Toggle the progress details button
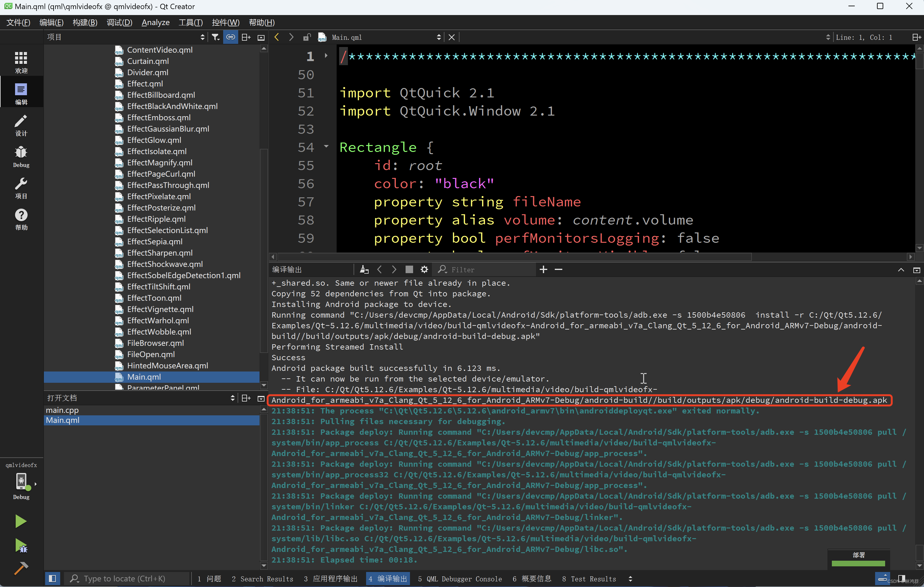This screenshot has height=587, width=924. coord(882,578)
